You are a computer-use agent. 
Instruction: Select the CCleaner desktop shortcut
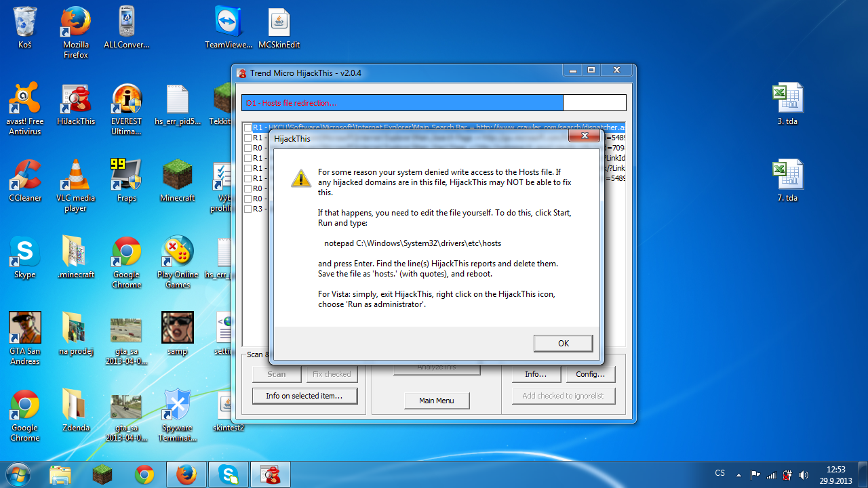coord(25,180)
